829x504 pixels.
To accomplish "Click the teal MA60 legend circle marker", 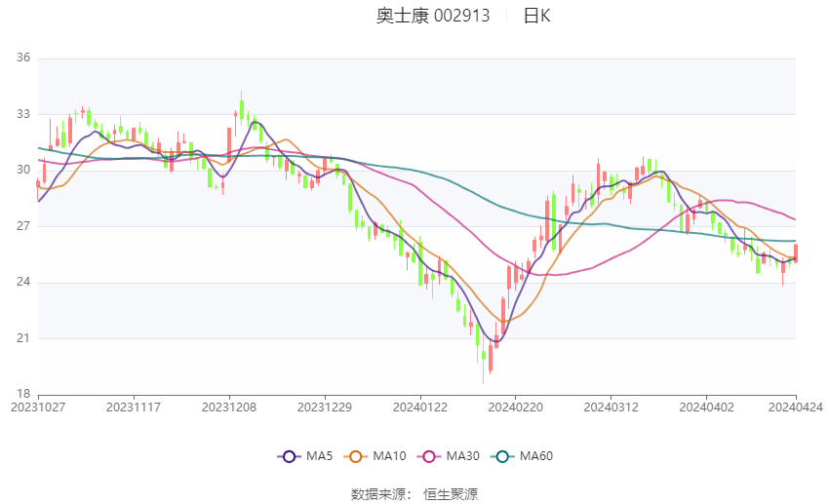I will click(502, 456).
